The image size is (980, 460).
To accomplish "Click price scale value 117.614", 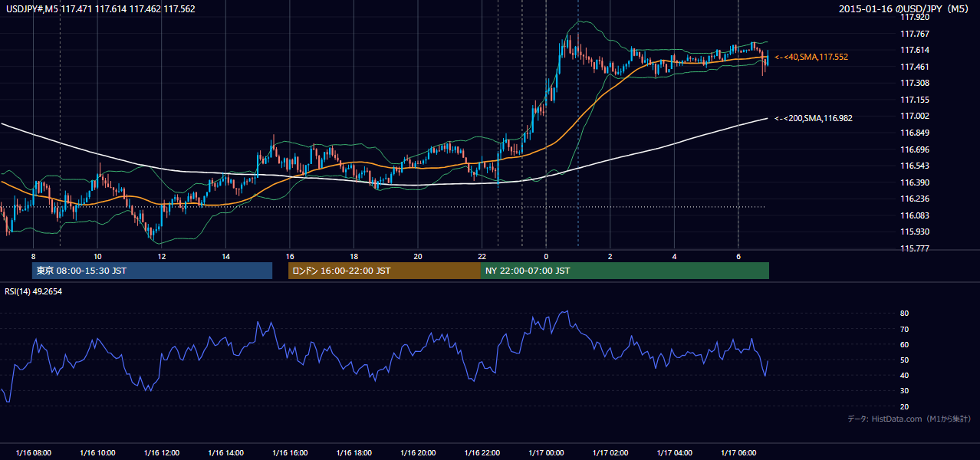I will click(915, 50).
